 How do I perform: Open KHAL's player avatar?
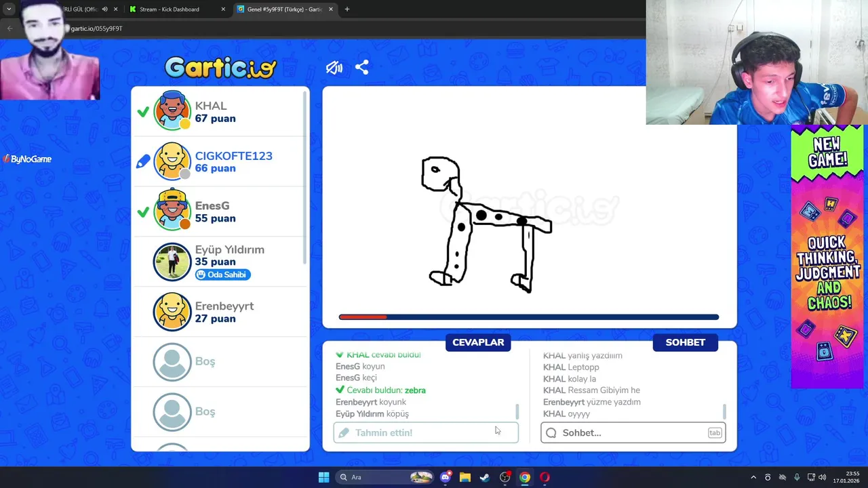click(x=172, y=111)
